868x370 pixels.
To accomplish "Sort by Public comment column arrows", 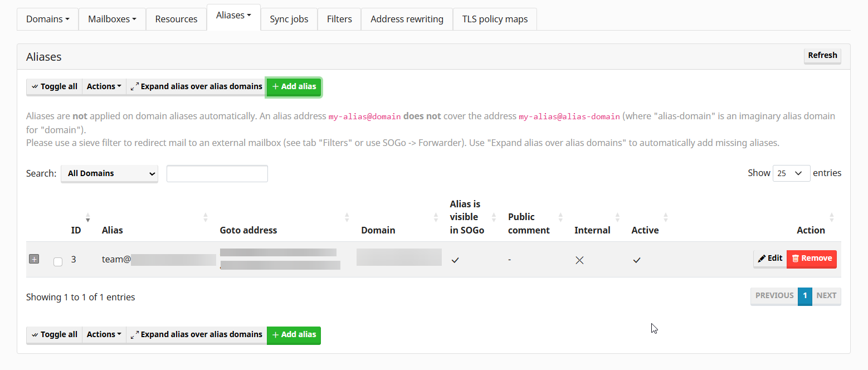I will pyautogui.click(x=560, y=217).
